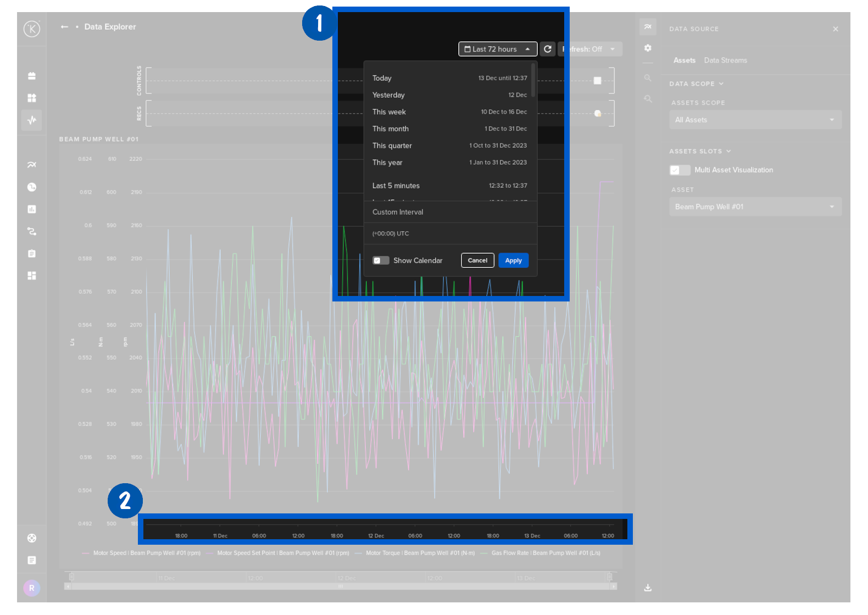868x615 pixels.
Task: Toggle the Controls track square marker
Action: (x=597, y=81)
